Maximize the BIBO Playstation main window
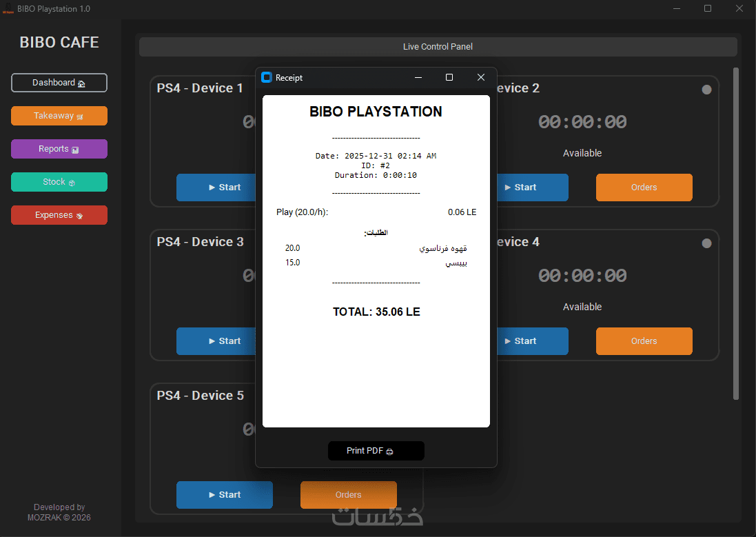Viewport: 756px width, 537px height. [708, 9]
